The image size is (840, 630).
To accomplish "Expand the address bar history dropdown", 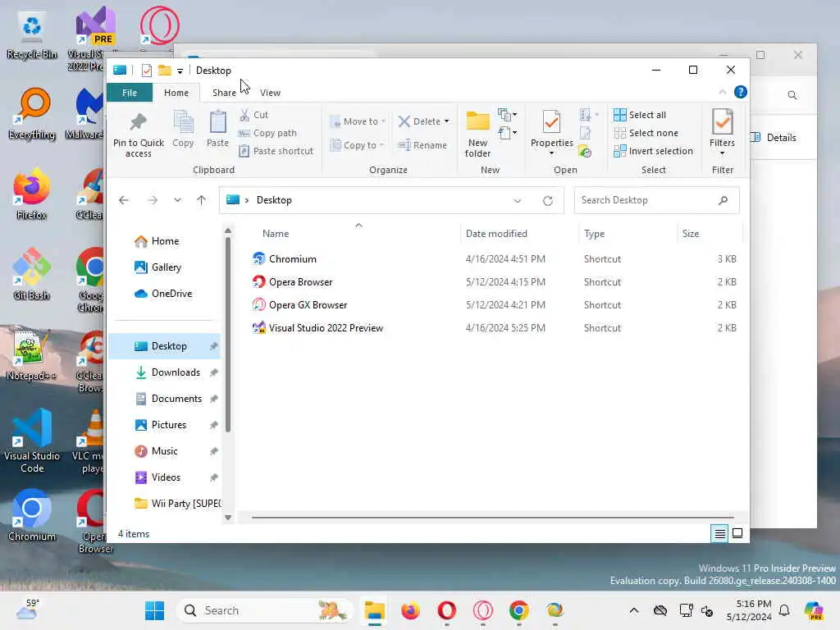I will point(518,201).
